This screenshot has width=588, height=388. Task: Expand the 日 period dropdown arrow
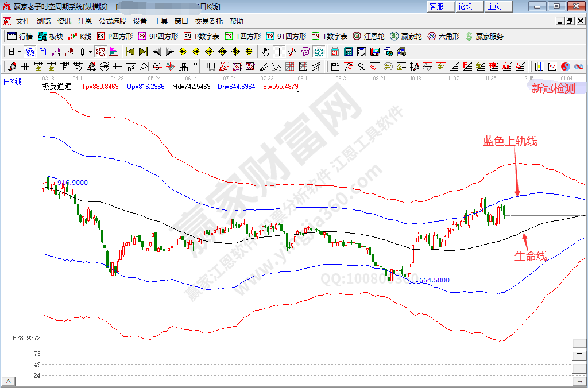(20, 52)
